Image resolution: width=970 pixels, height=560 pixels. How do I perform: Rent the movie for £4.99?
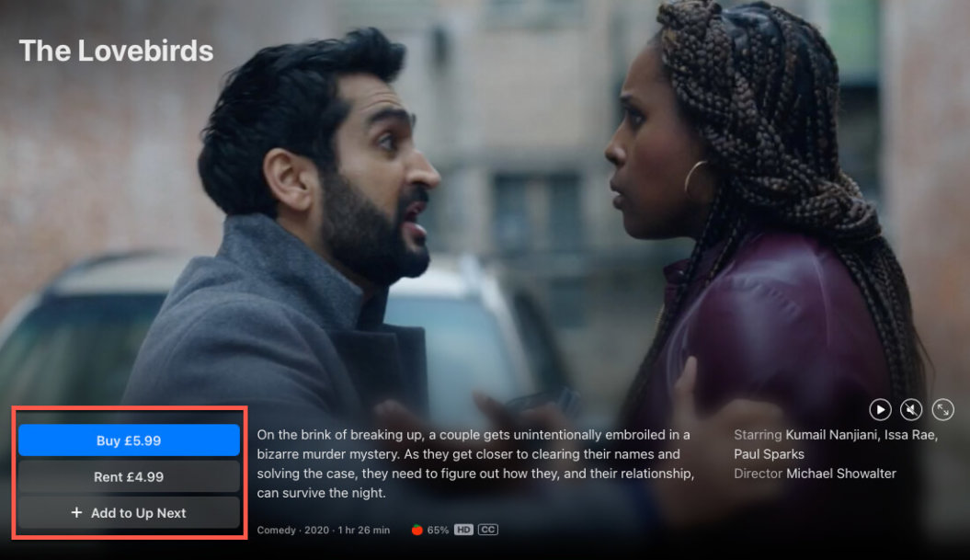[x=128, y=476]
